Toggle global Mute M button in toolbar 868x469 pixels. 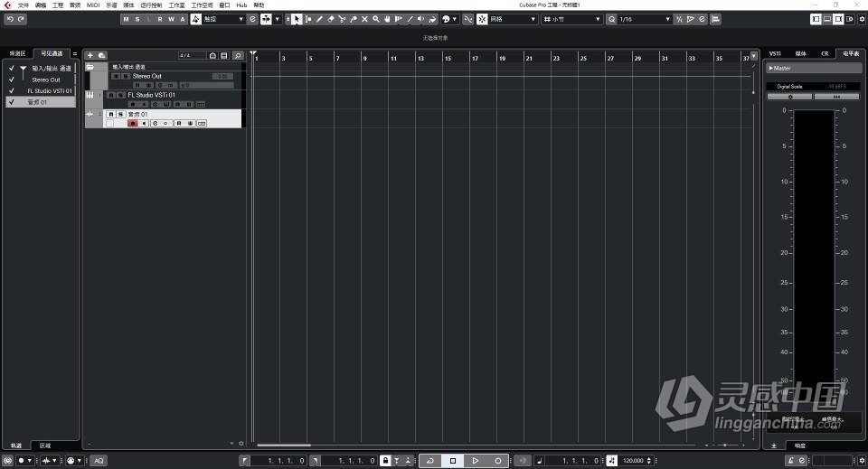[x=127, y=19]
